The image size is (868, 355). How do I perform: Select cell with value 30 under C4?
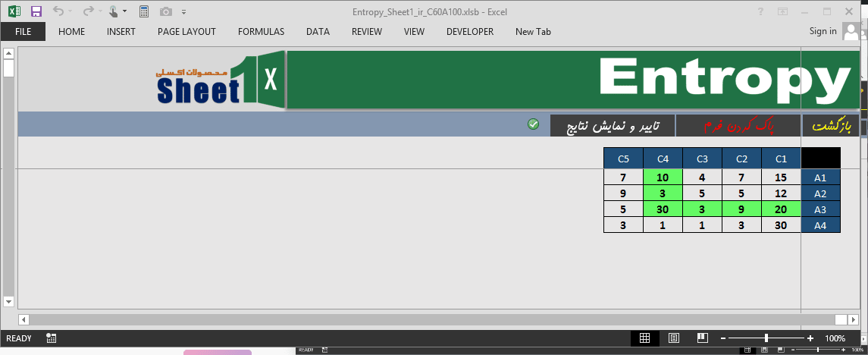[663, 209]
